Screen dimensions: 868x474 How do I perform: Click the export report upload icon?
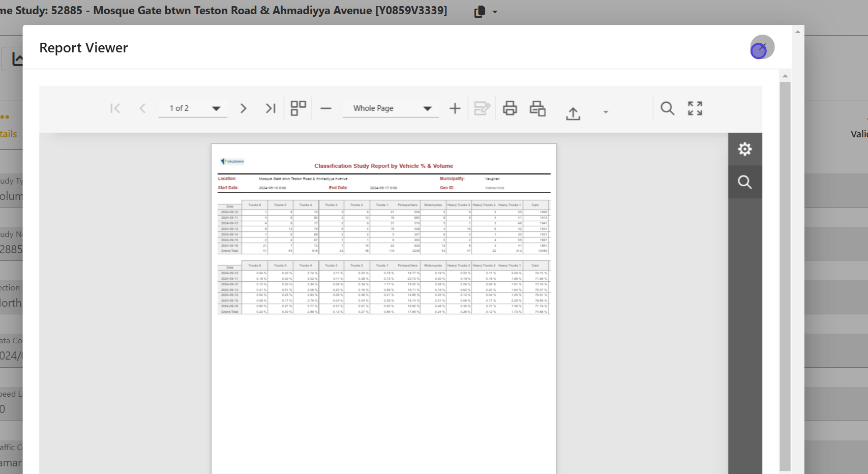coord(573,113)
